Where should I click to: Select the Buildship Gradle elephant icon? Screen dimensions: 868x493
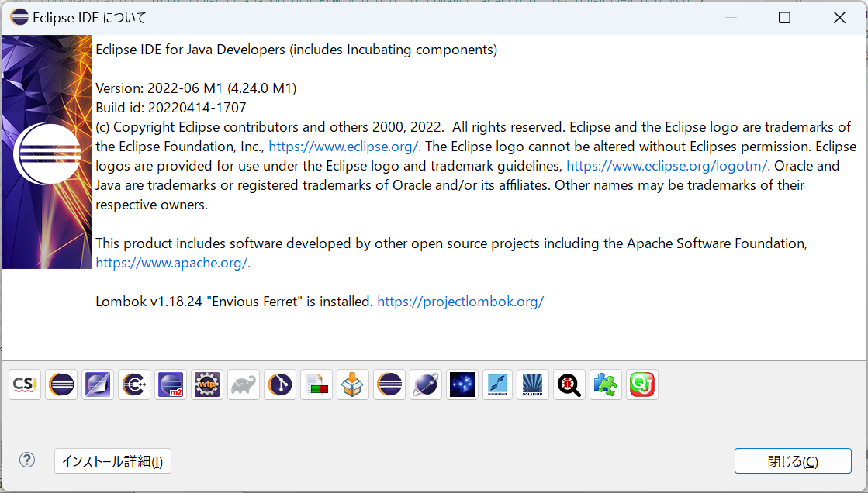[x=243, y=384]
